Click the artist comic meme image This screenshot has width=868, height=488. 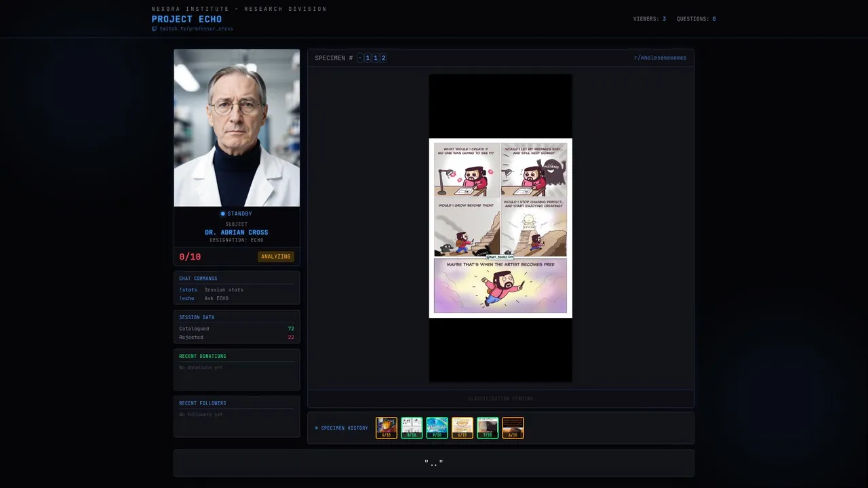[500, 228]
